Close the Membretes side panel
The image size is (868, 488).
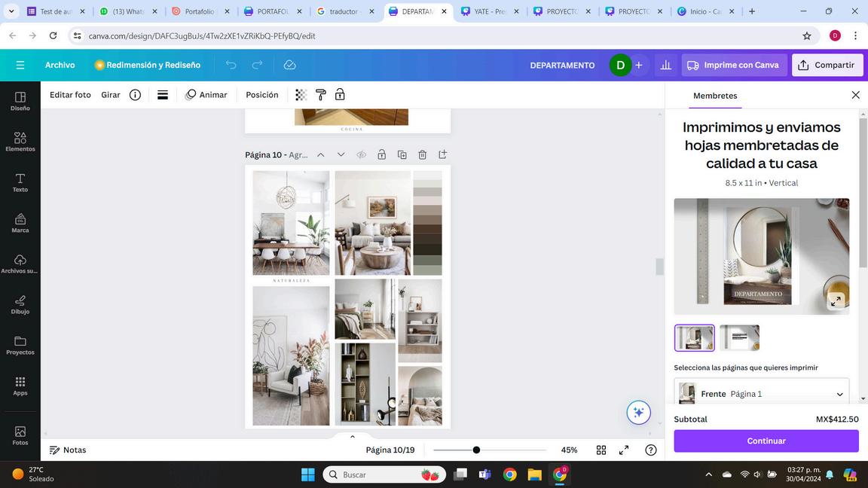855,95
